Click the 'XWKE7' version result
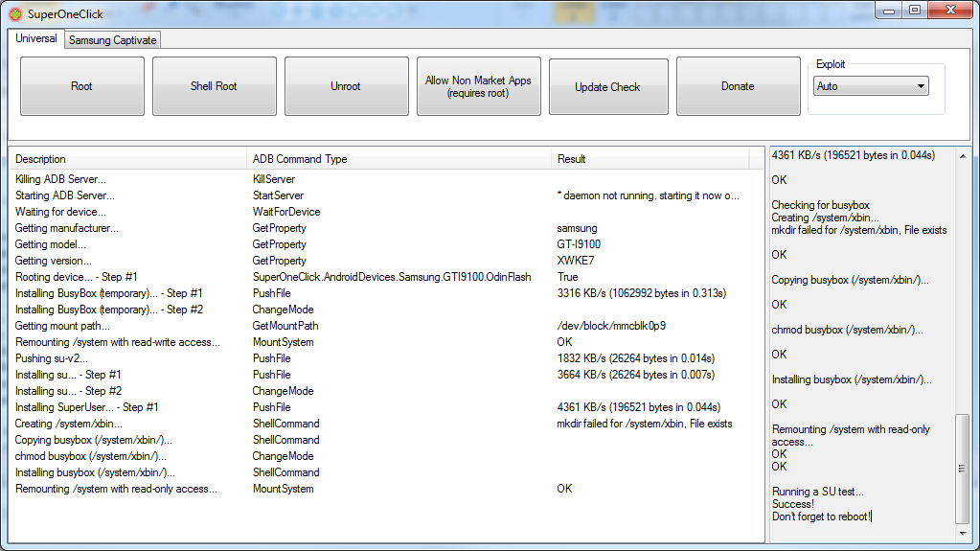This screenshot has width=980, height=551. [576, 261]
